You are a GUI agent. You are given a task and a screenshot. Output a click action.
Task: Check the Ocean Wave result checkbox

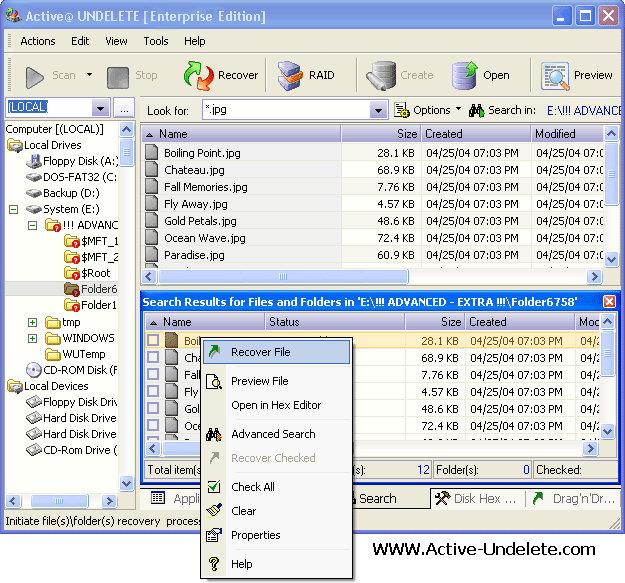(153, 426)
